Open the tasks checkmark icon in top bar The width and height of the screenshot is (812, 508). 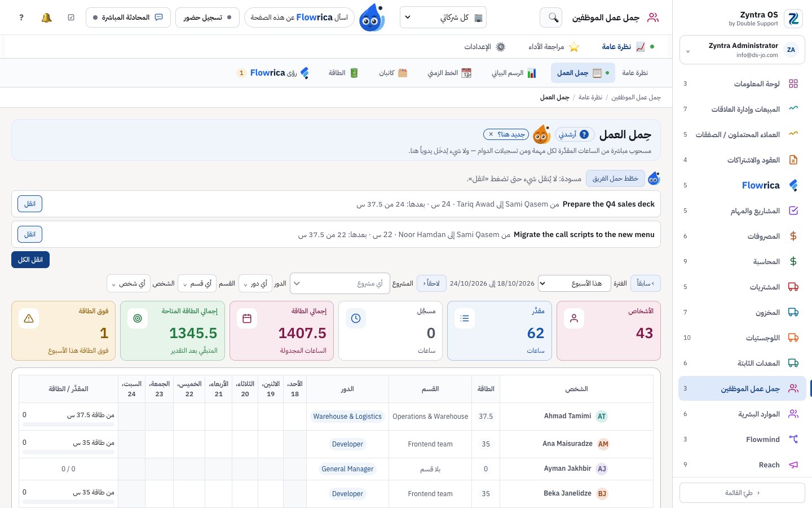point(71,17)
